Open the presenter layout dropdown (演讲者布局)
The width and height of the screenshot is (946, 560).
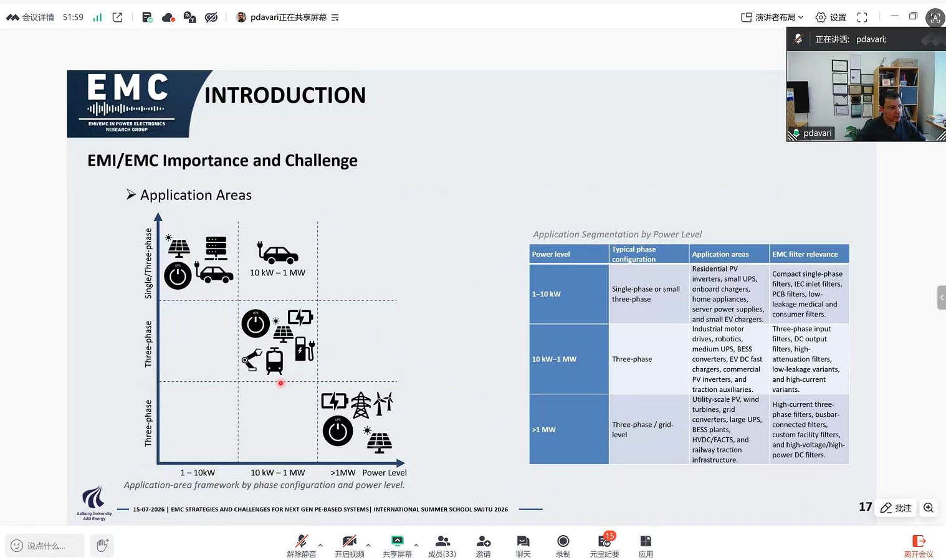[x=772, y=17]
